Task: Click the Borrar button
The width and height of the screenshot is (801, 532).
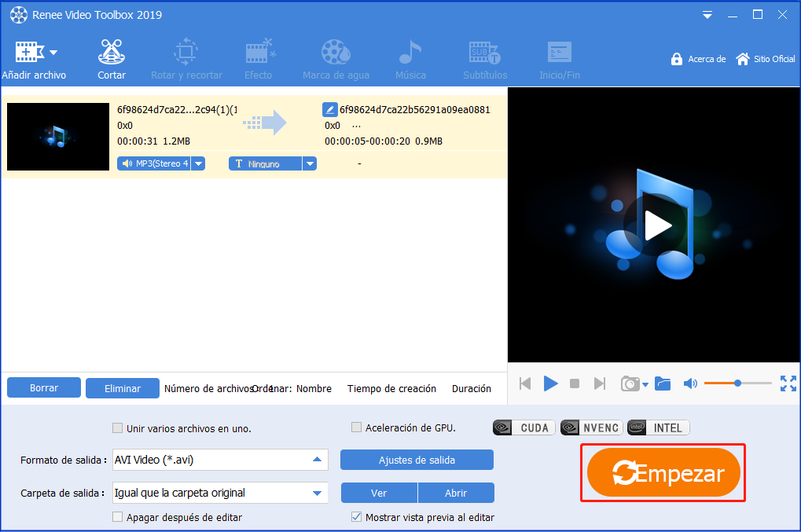Action: tap(44, 387)
